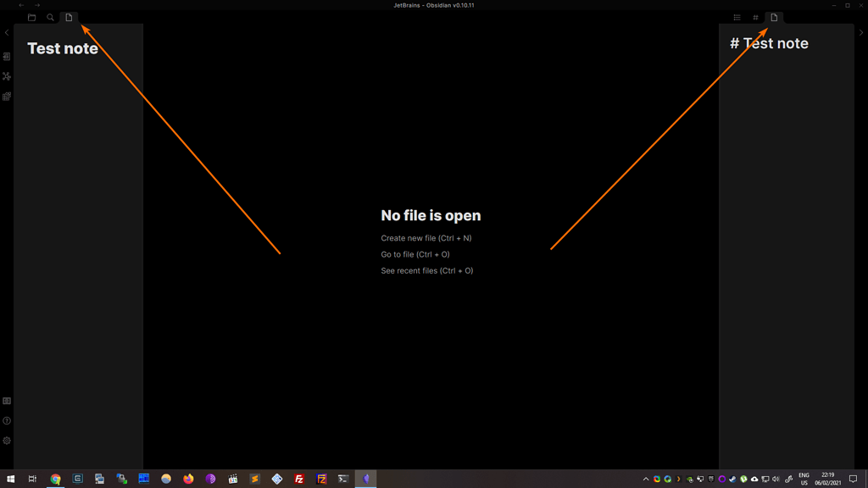
Task: Collapse the right sidebar with chevron
Action: (x=861, y=33)
